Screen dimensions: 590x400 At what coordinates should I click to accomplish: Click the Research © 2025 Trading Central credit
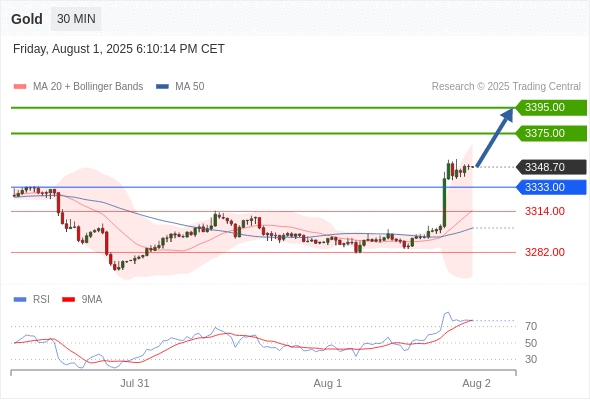(x=506, y=87)
